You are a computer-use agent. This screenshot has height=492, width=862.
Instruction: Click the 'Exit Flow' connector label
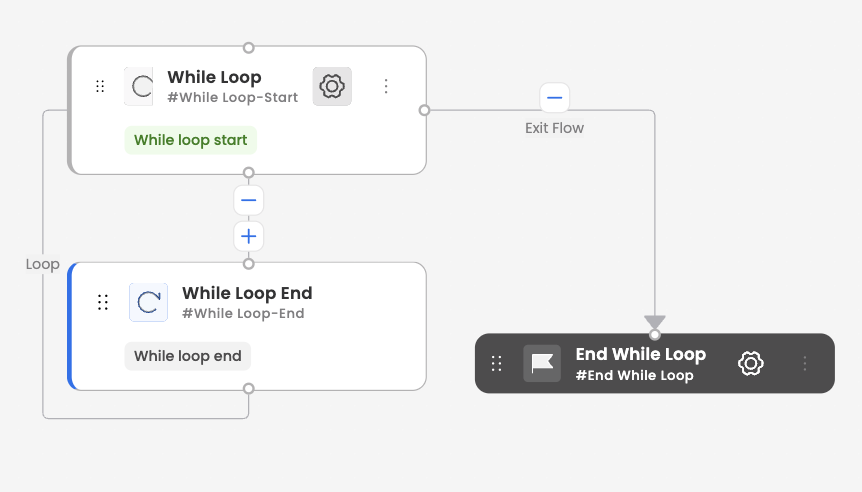[x=554, y=128]
